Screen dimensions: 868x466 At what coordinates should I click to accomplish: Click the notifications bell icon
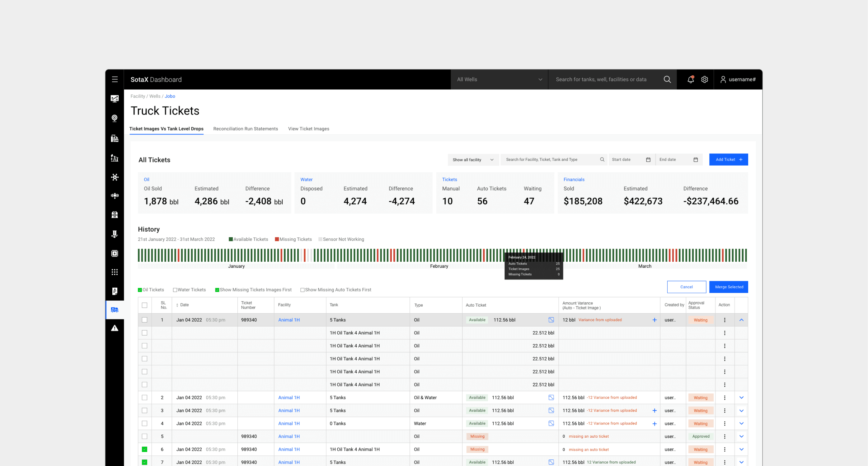(x=690, y=79)
